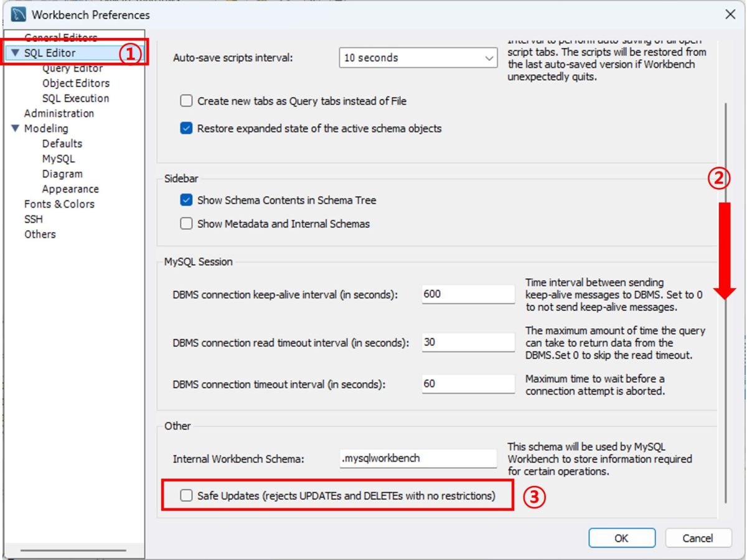Check Show Metadata and Internal Schemas
The image size is (747, 560).
(186, 224)
